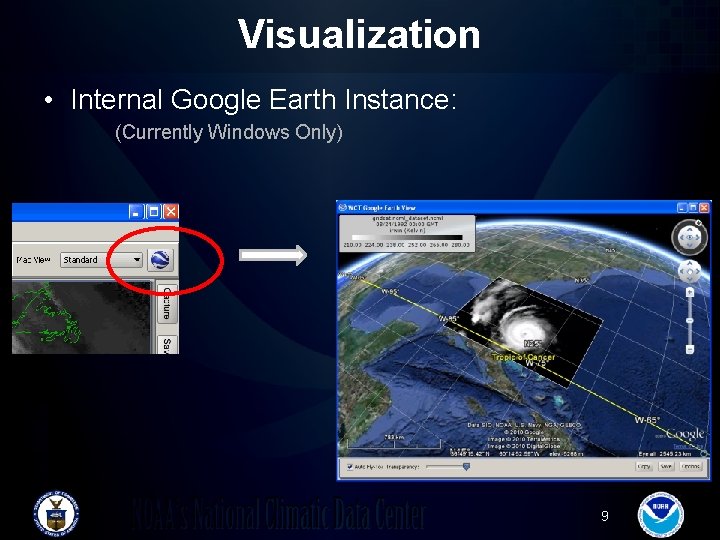The image size is (720, 540).
Task: Click the Department of Commerce seal
Action: tap(56, 514)
